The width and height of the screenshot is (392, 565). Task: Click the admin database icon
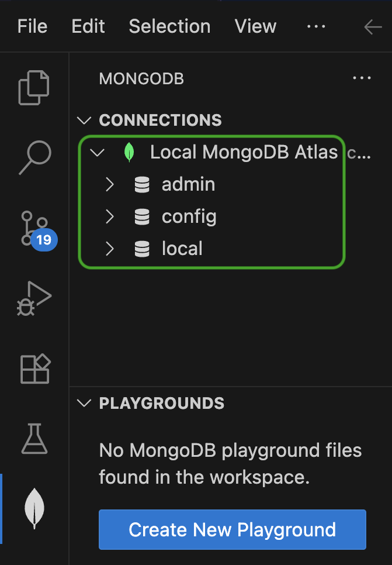142,185
